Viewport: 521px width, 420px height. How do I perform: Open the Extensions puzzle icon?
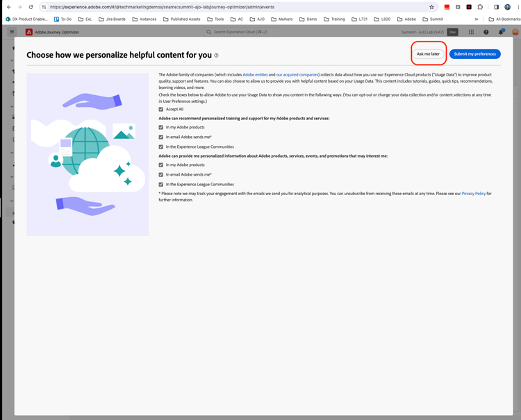pos(480,7)
